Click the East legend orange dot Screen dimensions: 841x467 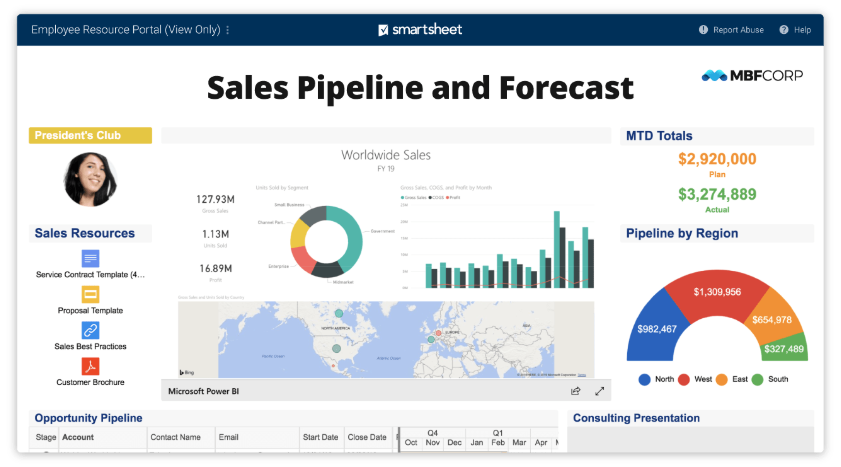click(721, 380)
